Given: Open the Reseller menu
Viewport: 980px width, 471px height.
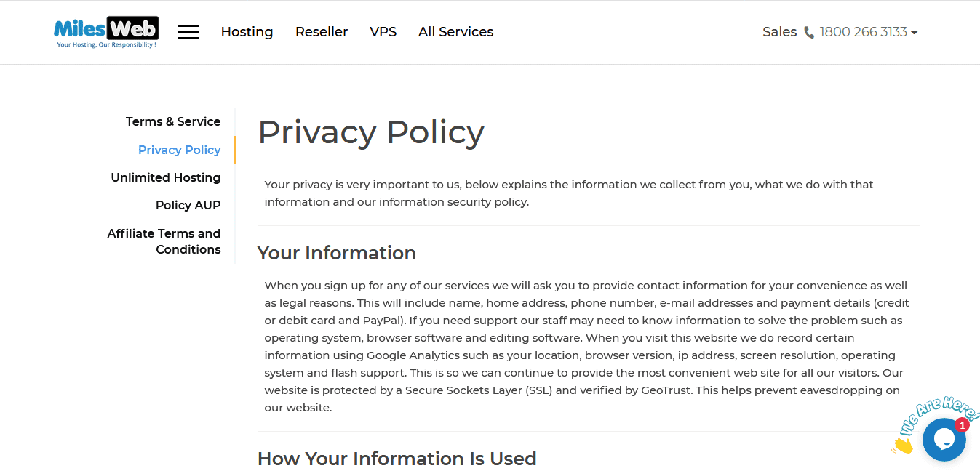Looking at the screenshot, I should pos(322,32).
